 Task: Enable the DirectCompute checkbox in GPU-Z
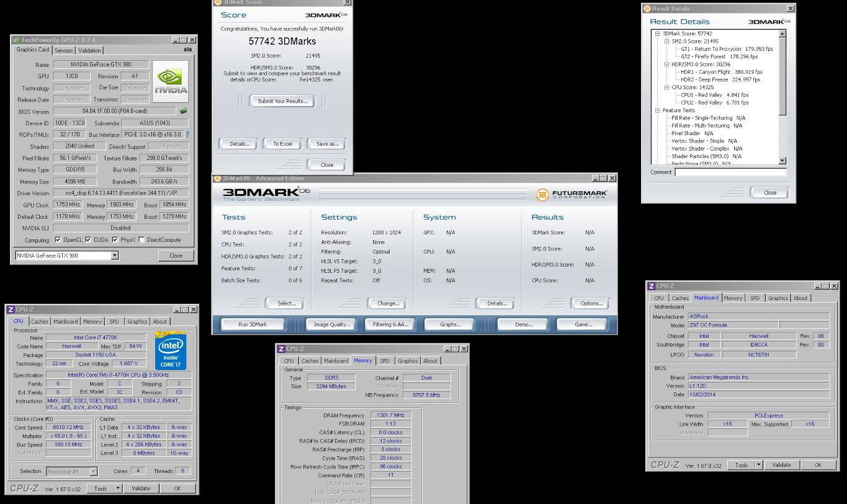click(x=142, y=240)
